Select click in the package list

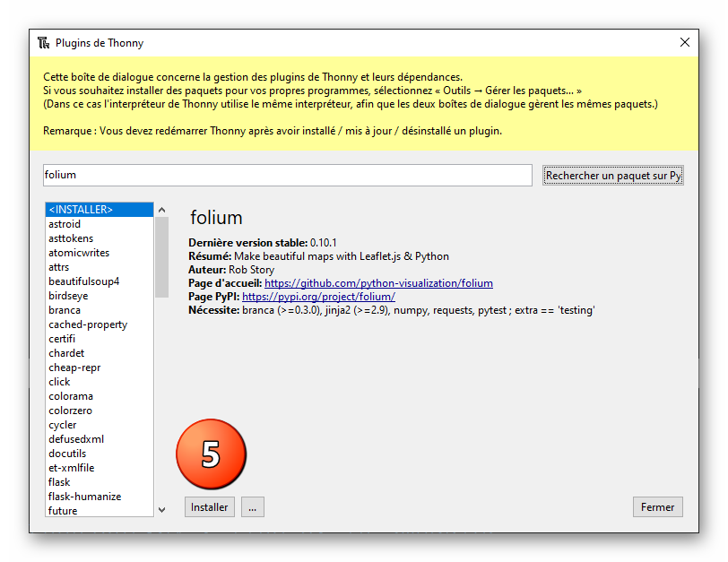click(x=100, y=382)
